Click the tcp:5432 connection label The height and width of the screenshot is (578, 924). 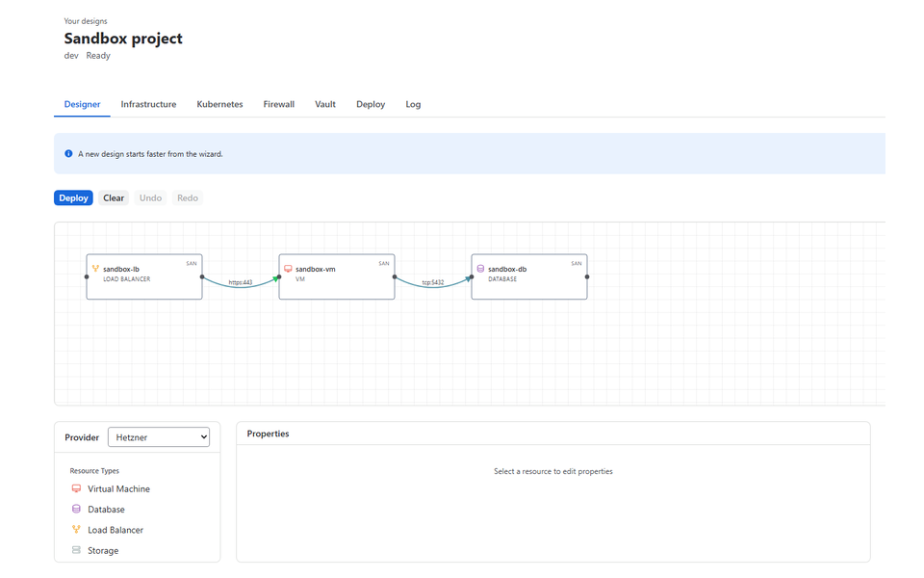(x=433, y=282)
